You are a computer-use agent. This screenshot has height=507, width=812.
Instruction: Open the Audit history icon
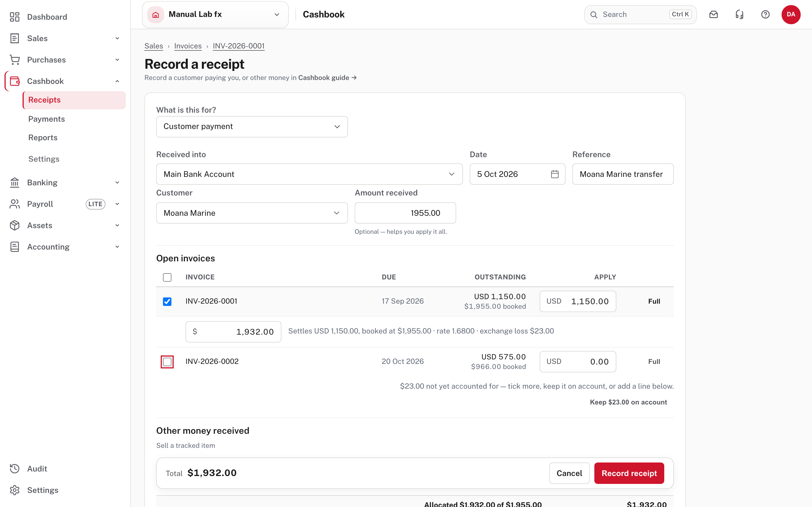[14, 468]
